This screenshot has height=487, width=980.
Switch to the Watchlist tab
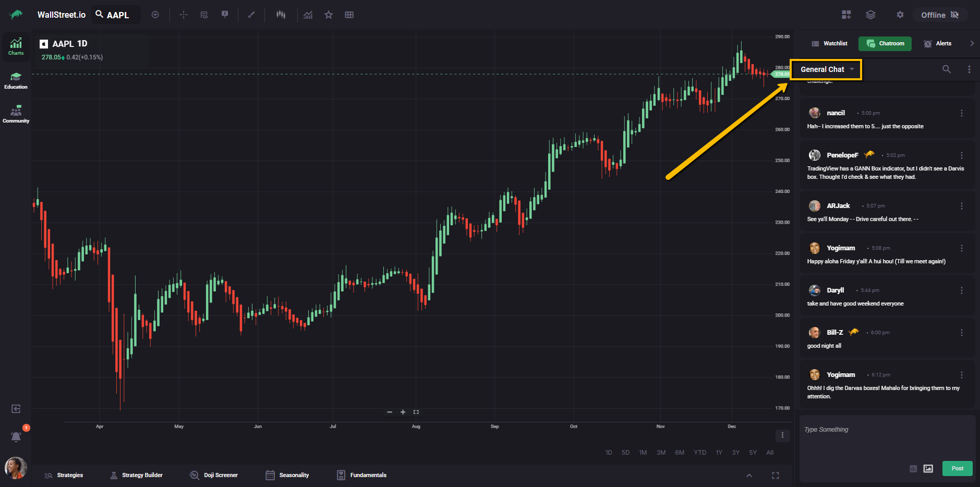830,43
